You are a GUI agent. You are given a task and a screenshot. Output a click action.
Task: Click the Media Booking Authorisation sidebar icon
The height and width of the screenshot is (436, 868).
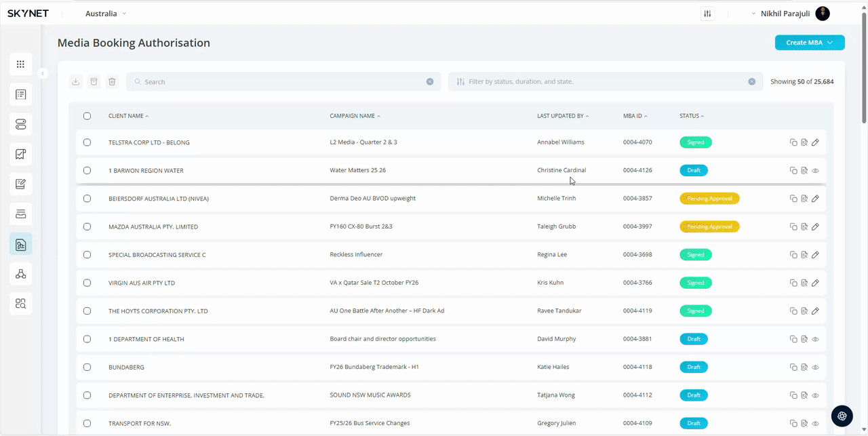coord(20,244)
